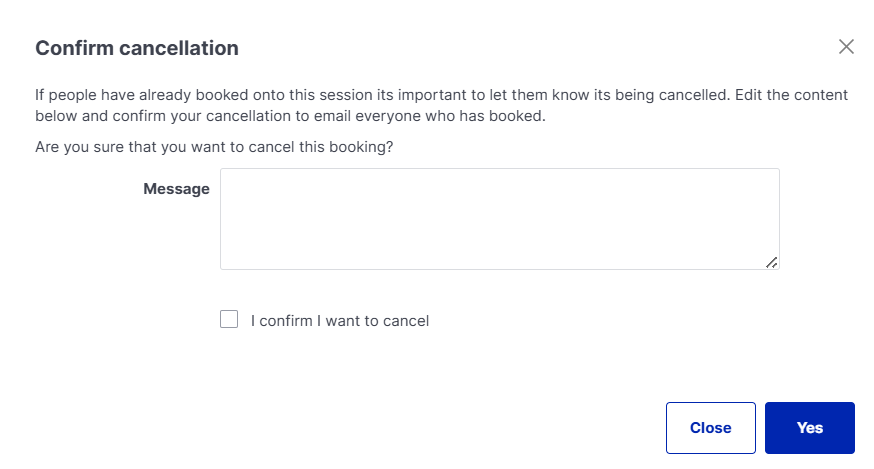Click the resize handle of the Message box
The image size is (874, 469).
click(771, 261)
